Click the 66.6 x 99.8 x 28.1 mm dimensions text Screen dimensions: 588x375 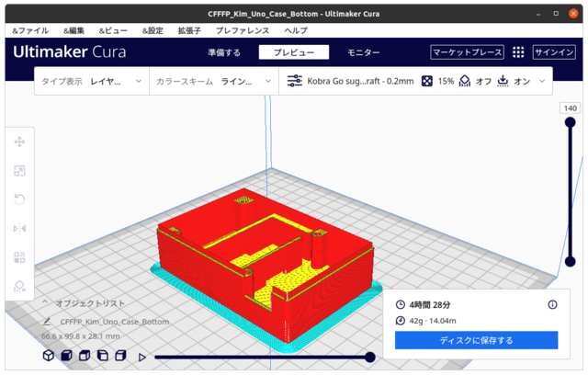point(80,336)
